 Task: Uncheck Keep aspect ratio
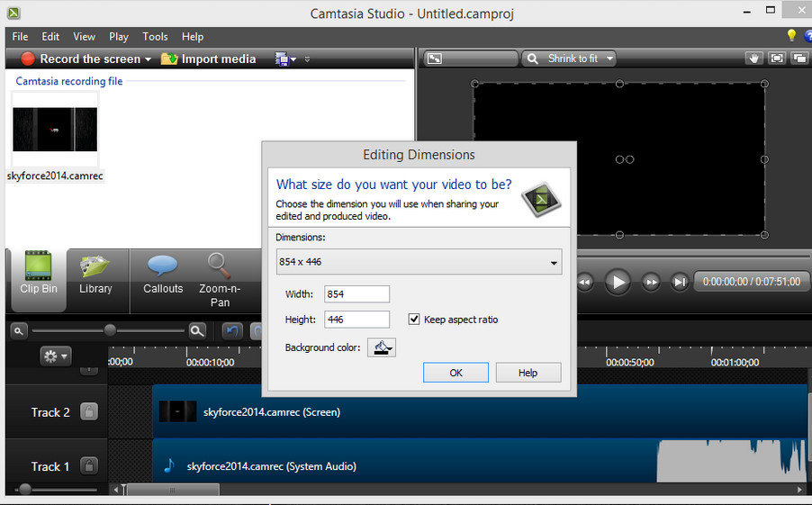click(414, 319)
